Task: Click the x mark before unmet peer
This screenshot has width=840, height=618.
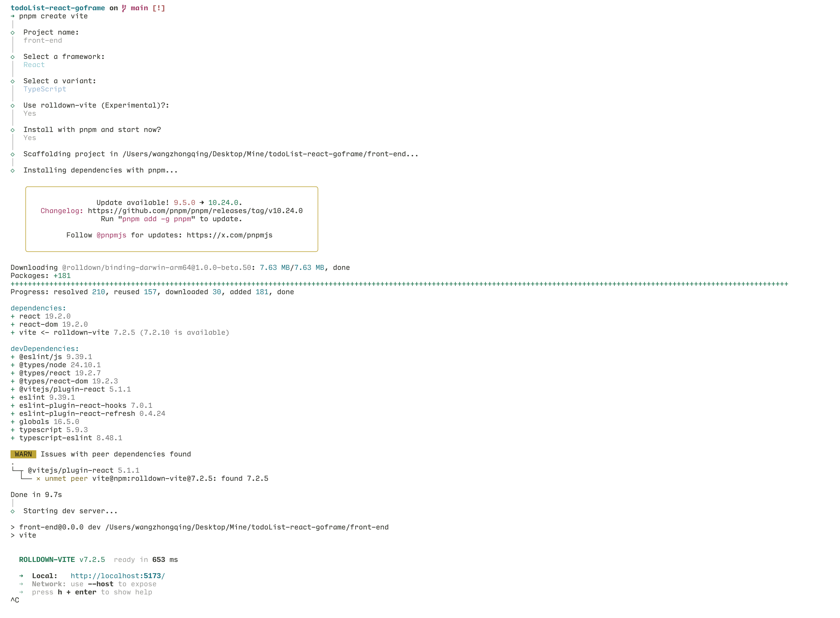Action: click(38, 479)
